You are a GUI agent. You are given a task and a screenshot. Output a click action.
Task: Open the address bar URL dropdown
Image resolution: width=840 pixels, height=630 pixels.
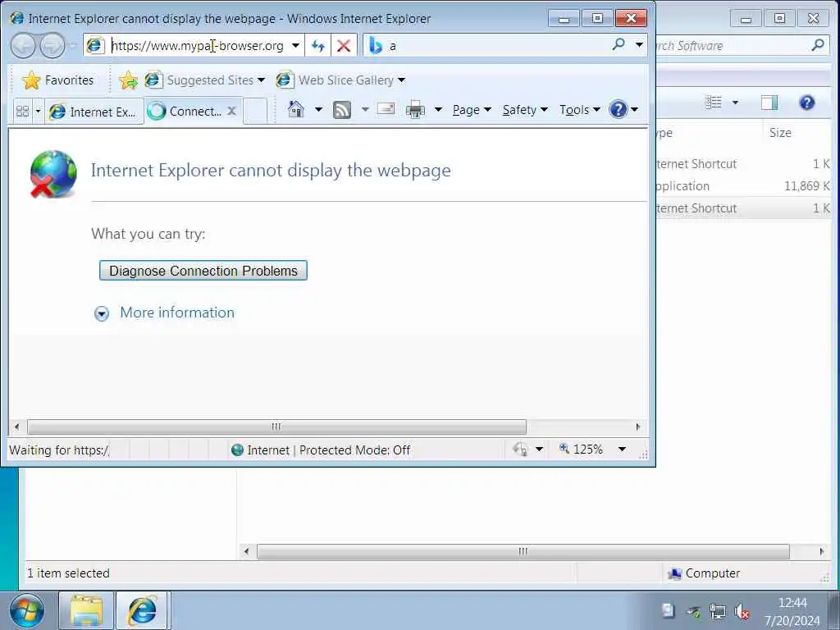click(x=295, y=46)
